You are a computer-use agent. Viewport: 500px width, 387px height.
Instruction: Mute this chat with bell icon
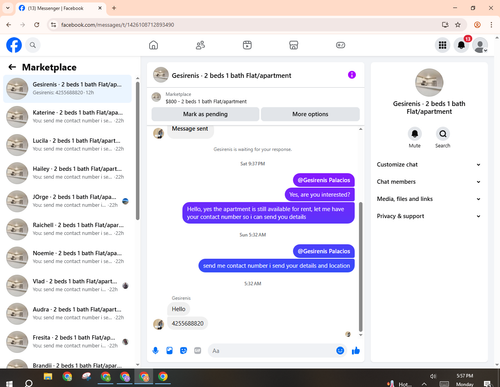414,134
